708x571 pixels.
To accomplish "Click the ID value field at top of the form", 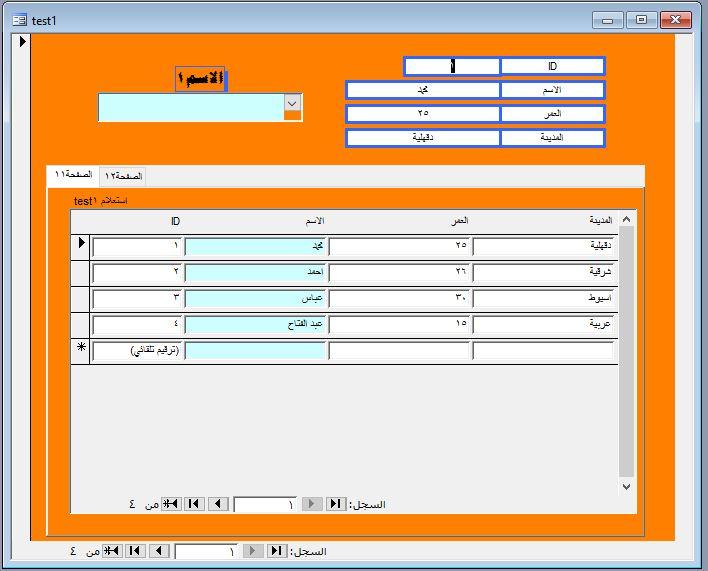I will pos(452,66).
